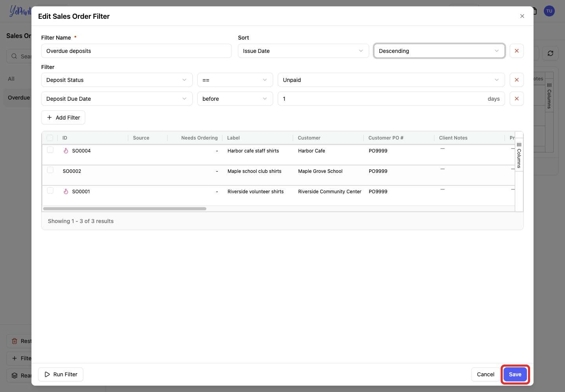Click the Source column header

pyautogui.click(x=141, y=138)
